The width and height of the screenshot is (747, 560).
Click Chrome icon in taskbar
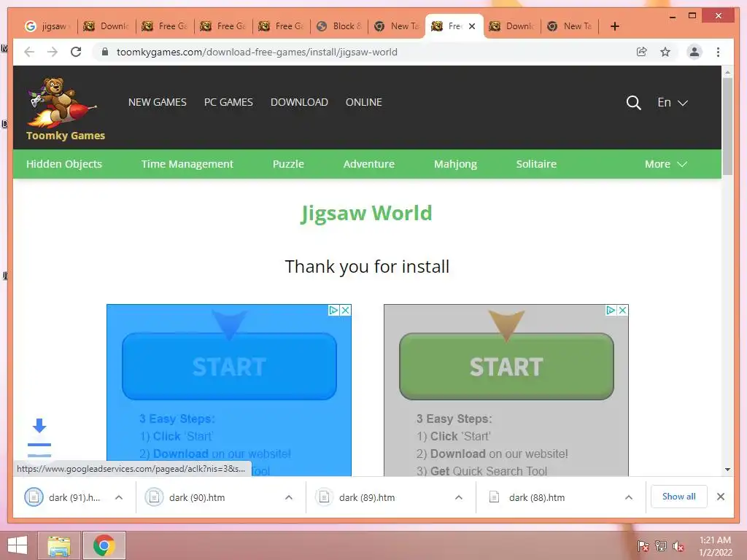click(x=104, y=545)
